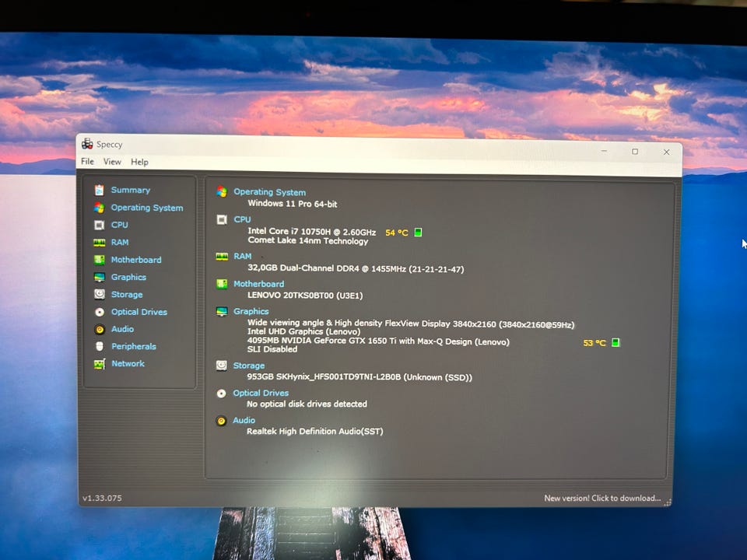Open the CPU section in sidebar
Image resolution: width=747 pixels, height=560 pixels.
tap(120, 225)
